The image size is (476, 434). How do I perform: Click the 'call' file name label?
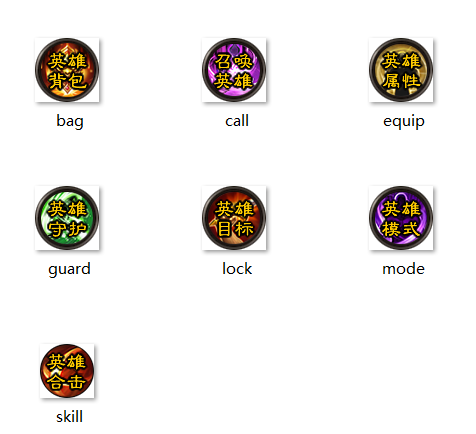tap(237, 121)
